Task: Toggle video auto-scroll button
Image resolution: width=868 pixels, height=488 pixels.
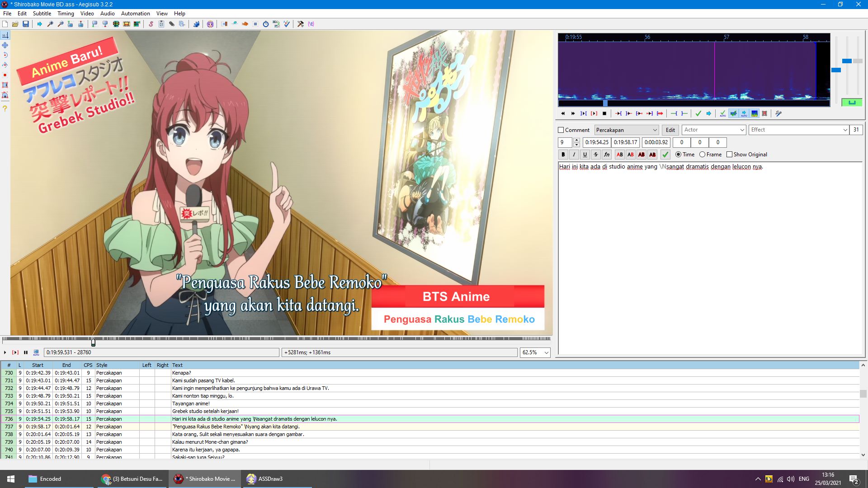Action: pyautogui.click(x=36, y=352)
